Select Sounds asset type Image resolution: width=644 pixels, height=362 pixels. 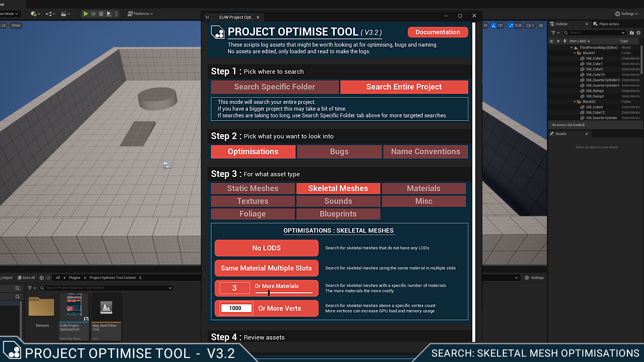click(x=338, y=201)
